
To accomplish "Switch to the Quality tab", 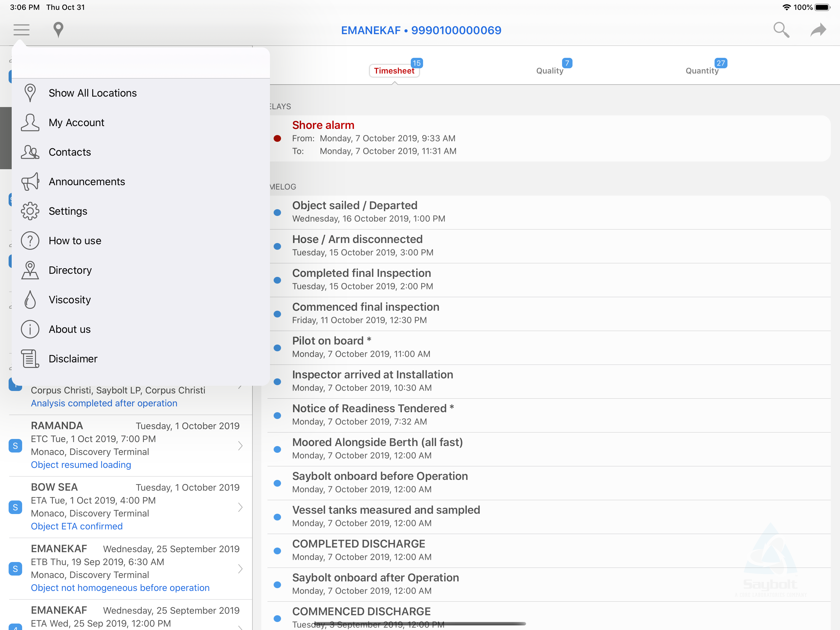I will [x=549, y=71].
